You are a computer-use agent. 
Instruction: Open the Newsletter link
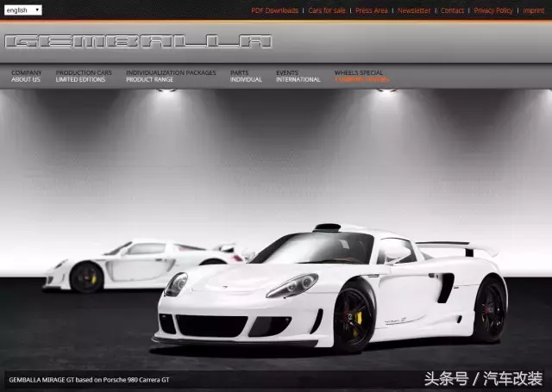[414, 10]
